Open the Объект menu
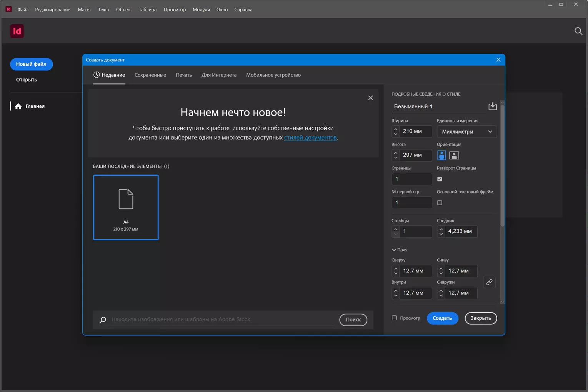Image resolution: width=588 pixels, height=392 pixels. (x=124, y=10)
